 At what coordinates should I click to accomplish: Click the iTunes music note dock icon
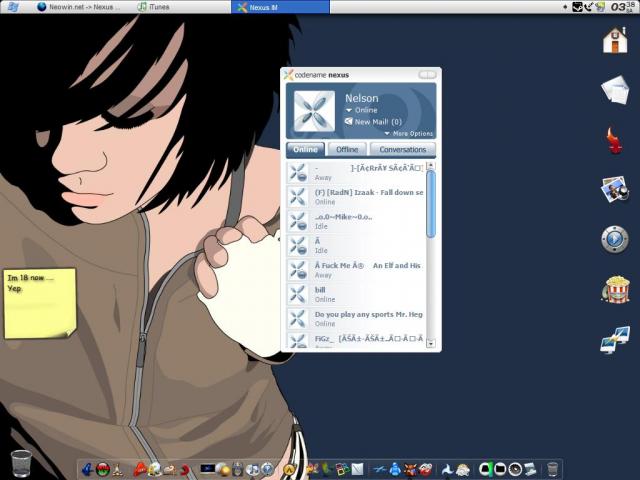(x=253, y=470)
